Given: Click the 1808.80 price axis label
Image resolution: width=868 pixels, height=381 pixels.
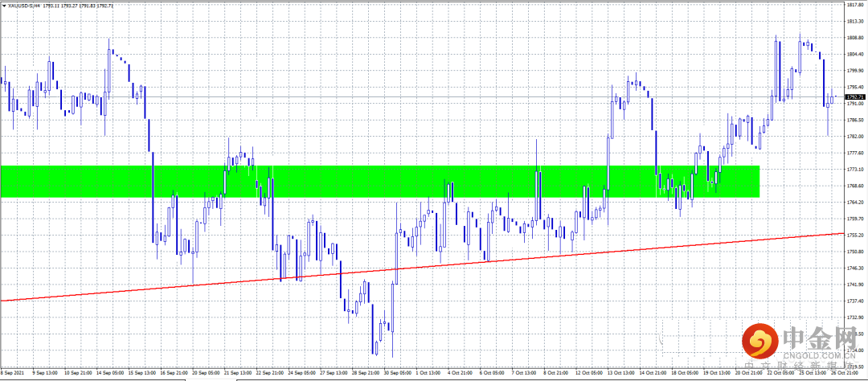Looking at the screenshot, I should pyautogui.click(x=856, y=38).
